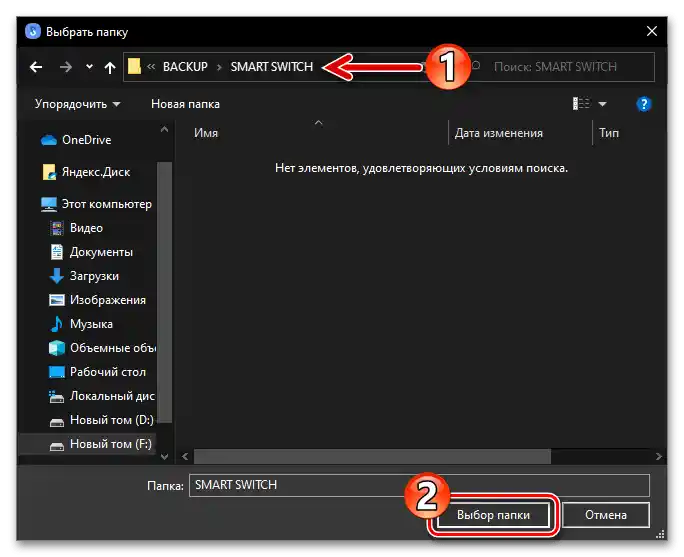Sort by the Имя column header
This screenshot has width=684, height=557.
pos(205,133)
